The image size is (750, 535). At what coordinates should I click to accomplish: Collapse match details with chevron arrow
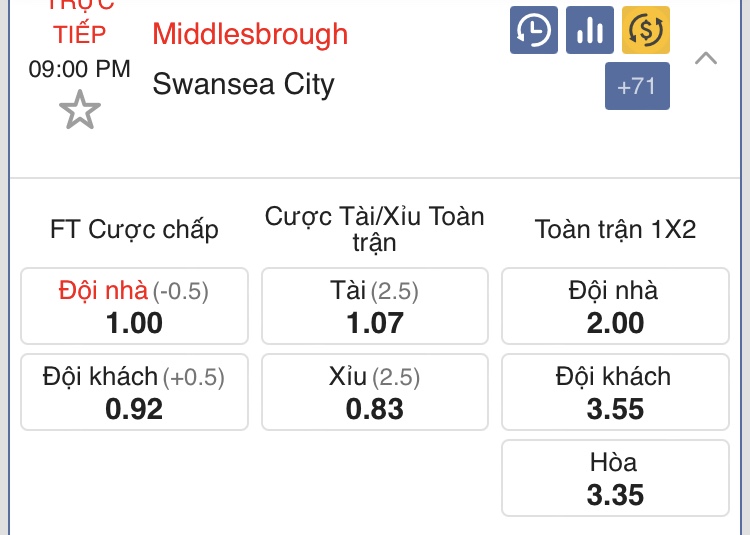[x=706, y=58]
